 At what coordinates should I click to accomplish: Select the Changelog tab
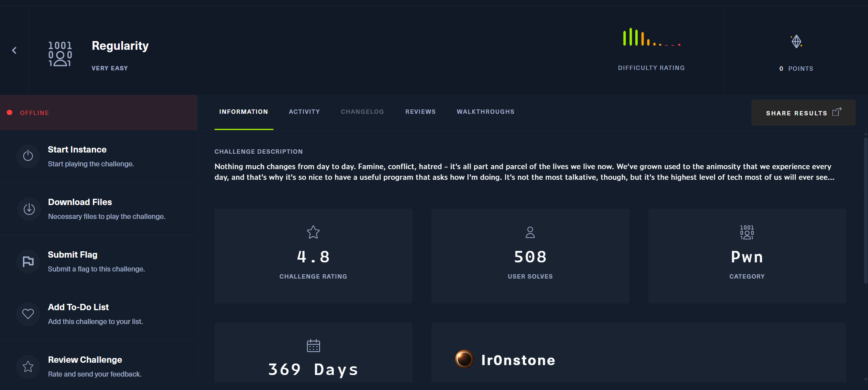tap(362, 112)
